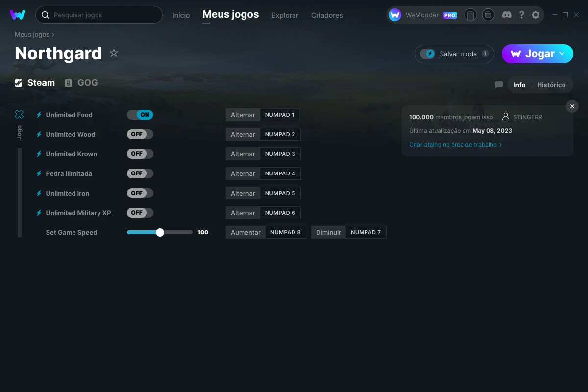Click the NUMPAD 5 hotkey box
This screenshot has width=588, height=392.
point(280,193)
